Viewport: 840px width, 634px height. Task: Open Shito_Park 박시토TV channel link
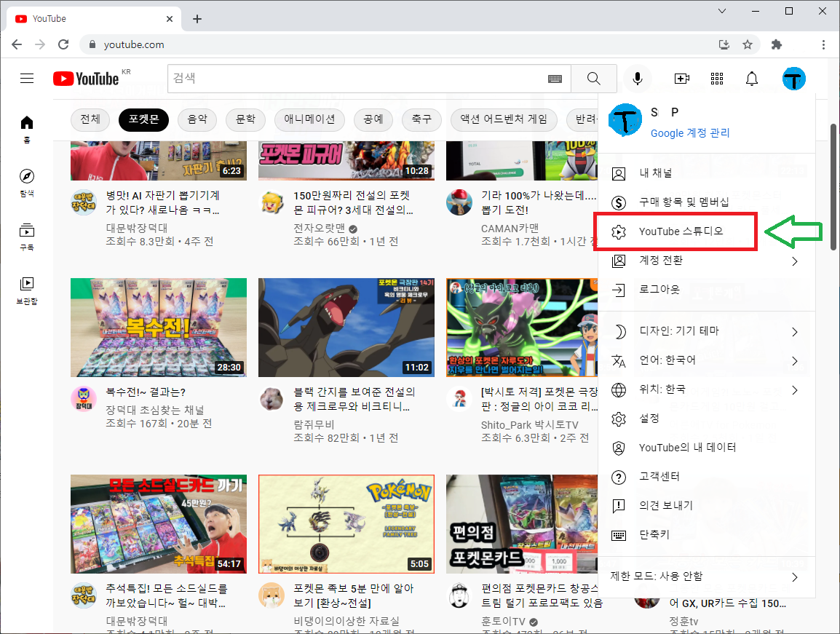point(530,424)
